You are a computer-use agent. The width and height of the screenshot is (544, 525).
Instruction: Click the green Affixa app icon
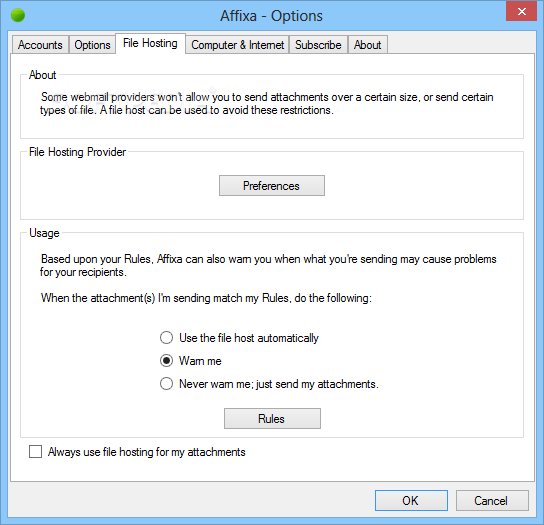pos(18,15)
